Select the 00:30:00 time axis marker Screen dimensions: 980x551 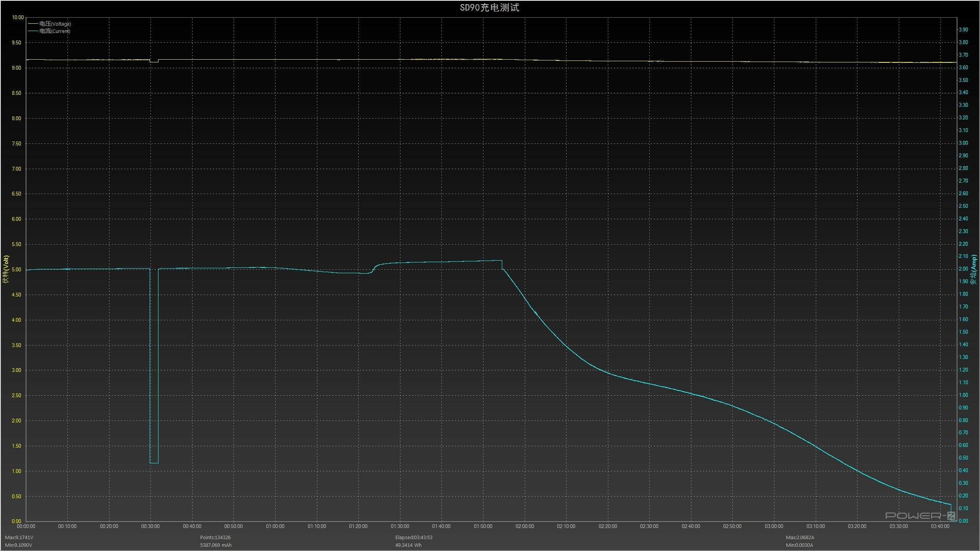point(150,526)
